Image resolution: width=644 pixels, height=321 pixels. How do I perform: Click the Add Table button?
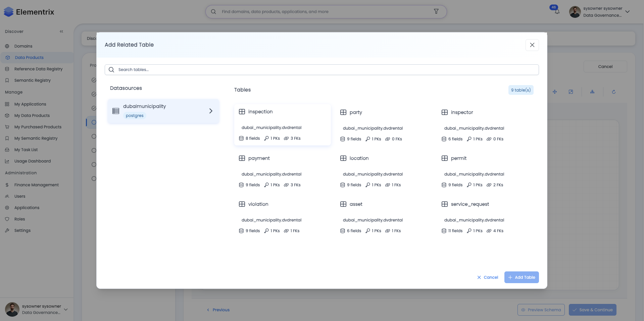[522, 277]
